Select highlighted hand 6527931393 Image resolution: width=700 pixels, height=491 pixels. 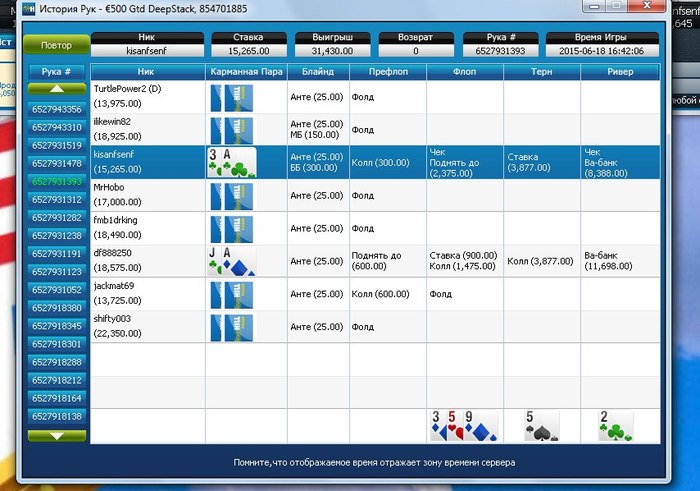(x=57, y=182)
